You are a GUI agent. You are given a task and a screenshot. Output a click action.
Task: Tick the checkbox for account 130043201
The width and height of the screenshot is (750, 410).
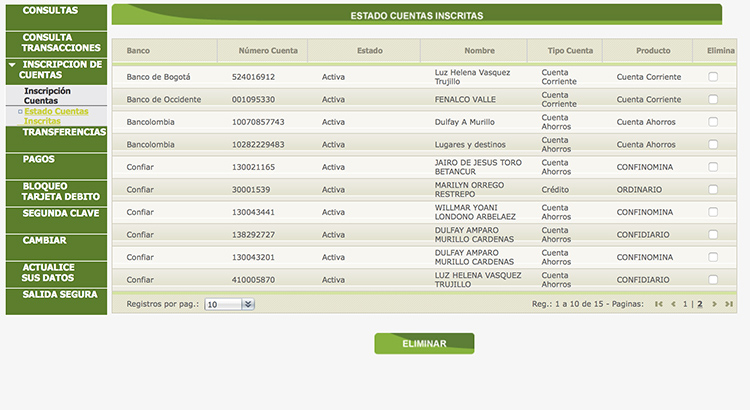point(713,257)
